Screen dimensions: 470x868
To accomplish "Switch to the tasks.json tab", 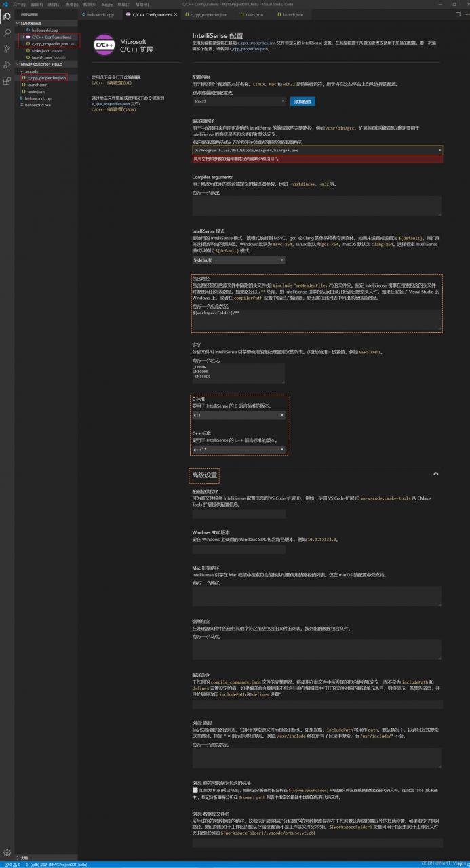I will click(254, 14).
